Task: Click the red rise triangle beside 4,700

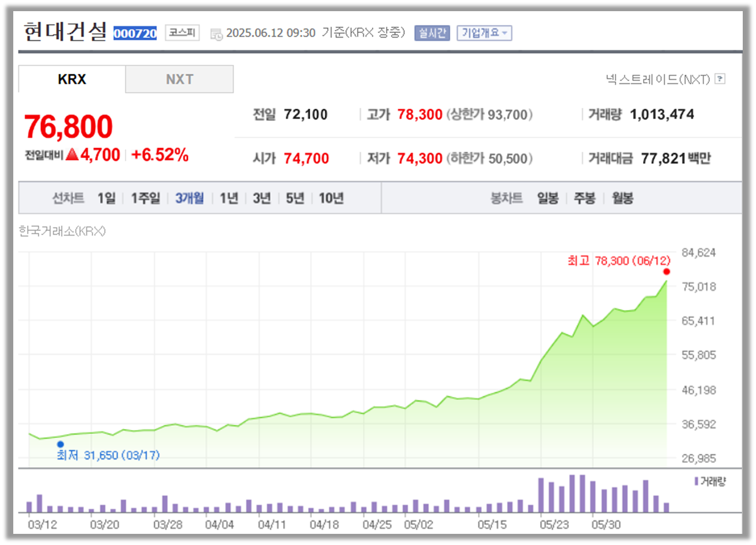Action: pos(73,154)
